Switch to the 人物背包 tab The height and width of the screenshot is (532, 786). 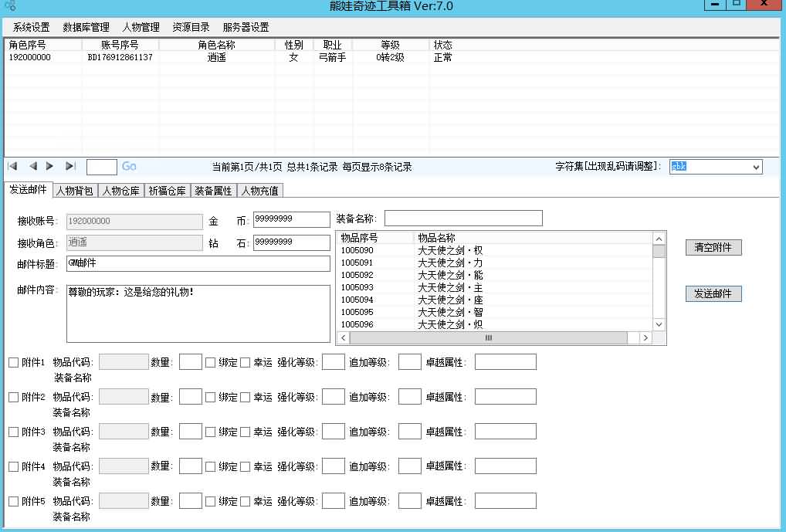[x=72, y=190]
